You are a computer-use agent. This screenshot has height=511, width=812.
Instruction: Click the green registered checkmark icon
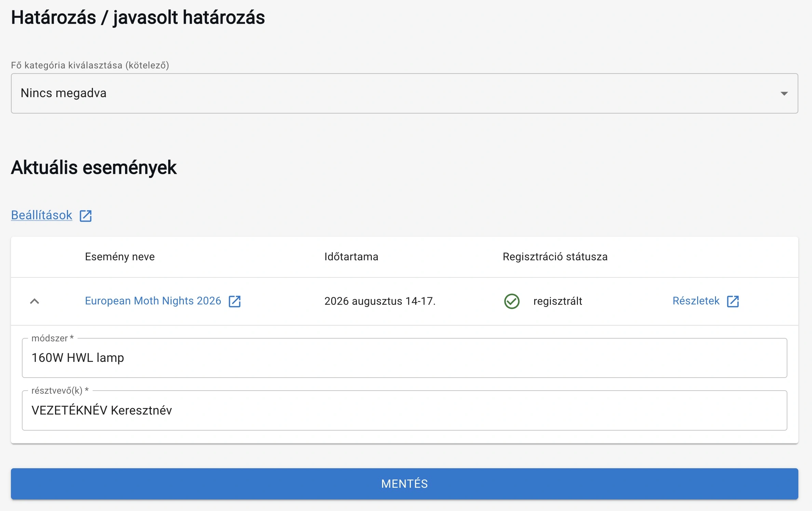(512, 301)
